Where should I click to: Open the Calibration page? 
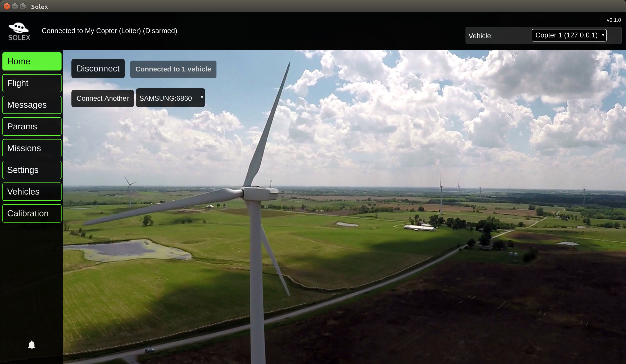coord(32,213)
